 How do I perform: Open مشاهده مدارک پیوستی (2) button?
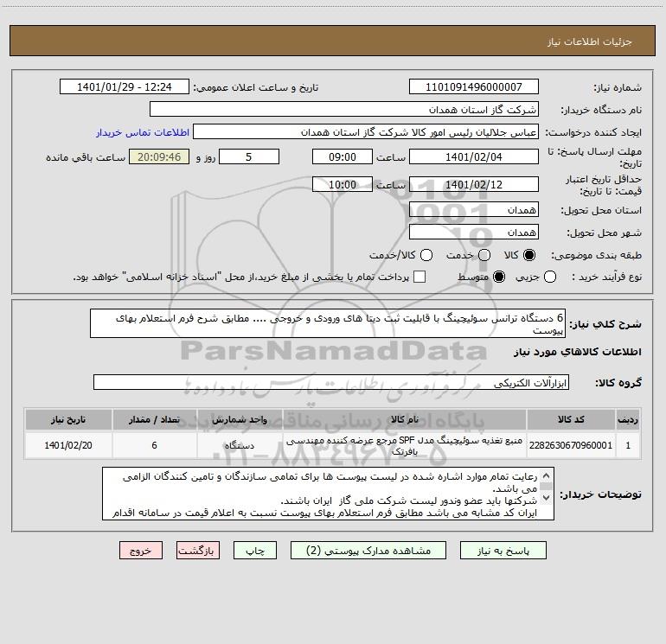368,551
